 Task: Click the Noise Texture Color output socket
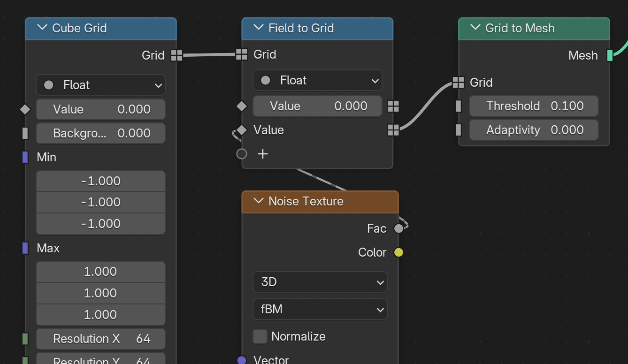398,252
